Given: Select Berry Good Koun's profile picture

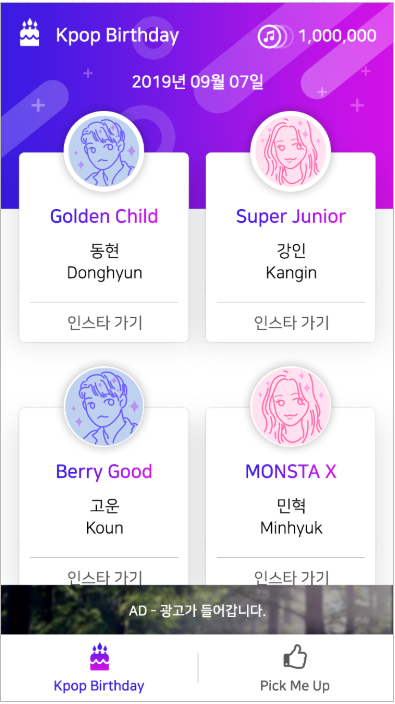Looking at the screenshot, I should (104, 407).
